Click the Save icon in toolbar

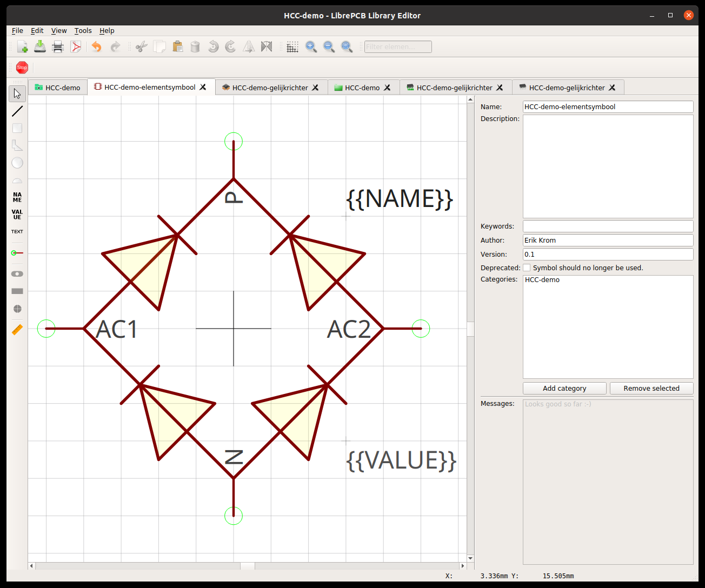(40, 47)
